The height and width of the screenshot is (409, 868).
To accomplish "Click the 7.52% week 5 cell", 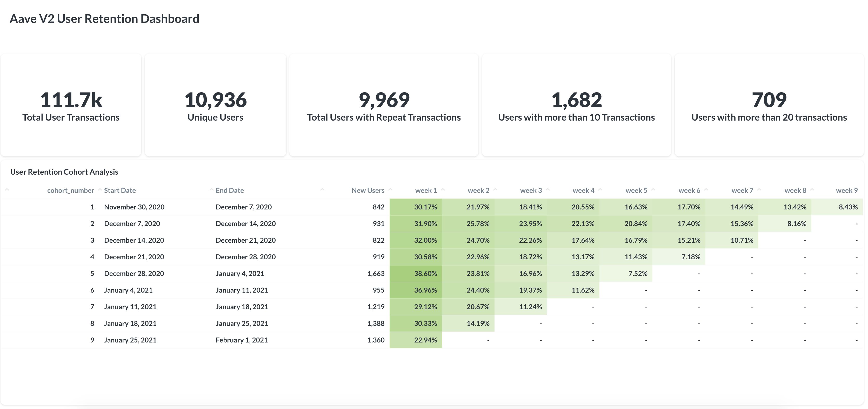I will (x=626, y=273).
